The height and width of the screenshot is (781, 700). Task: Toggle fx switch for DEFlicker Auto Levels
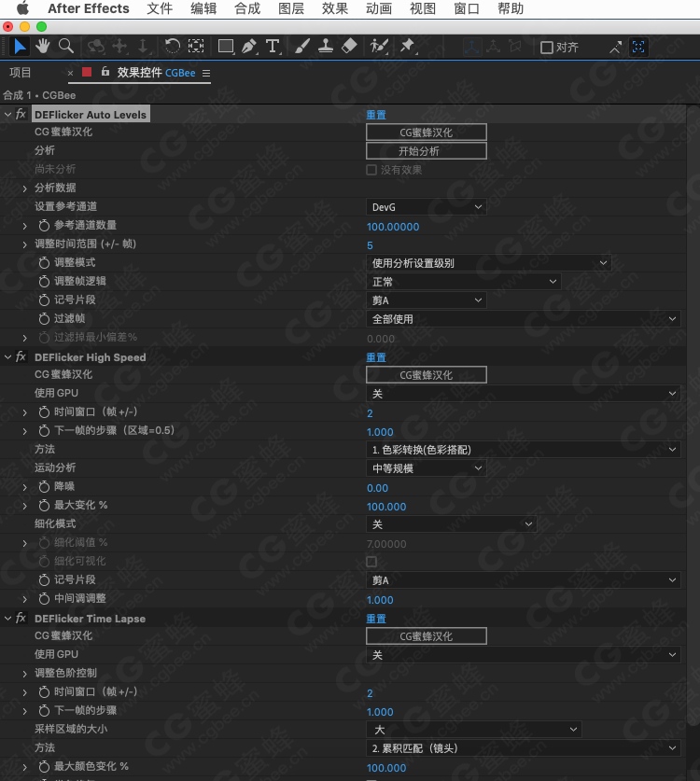pos(21,114)
